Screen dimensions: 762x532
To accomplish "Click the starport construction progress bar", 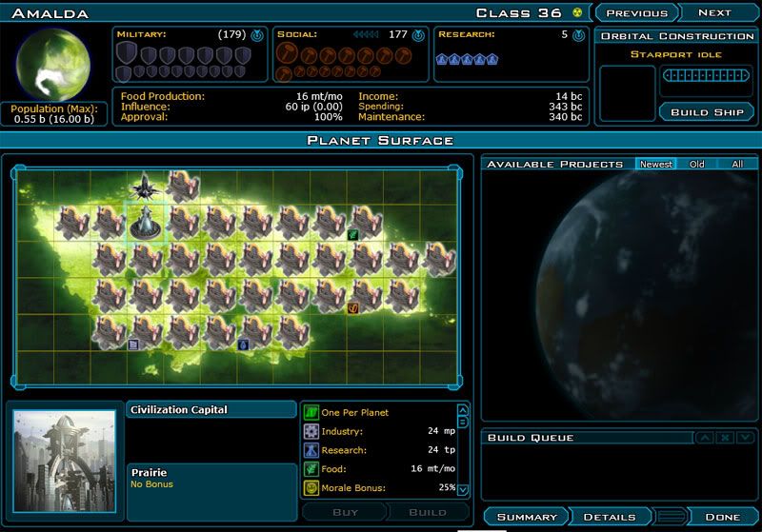I will (706, 75).
